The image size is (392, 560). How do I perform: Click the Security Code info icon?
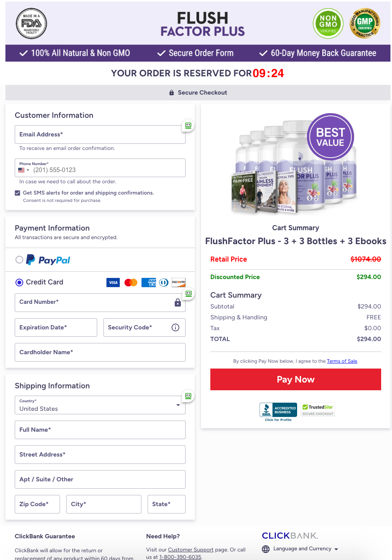coord(175,327)
